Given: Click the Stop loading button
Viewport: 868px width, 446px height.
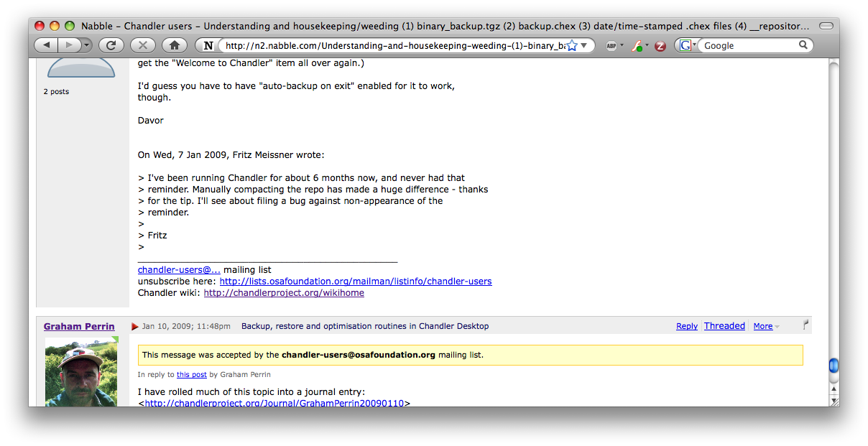Looking at the screenshot, I should tap(142, 45).
